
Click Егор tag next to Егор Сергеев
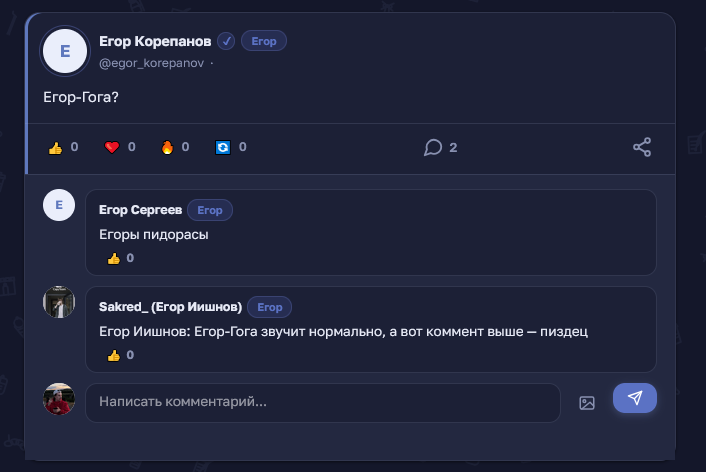210,210
